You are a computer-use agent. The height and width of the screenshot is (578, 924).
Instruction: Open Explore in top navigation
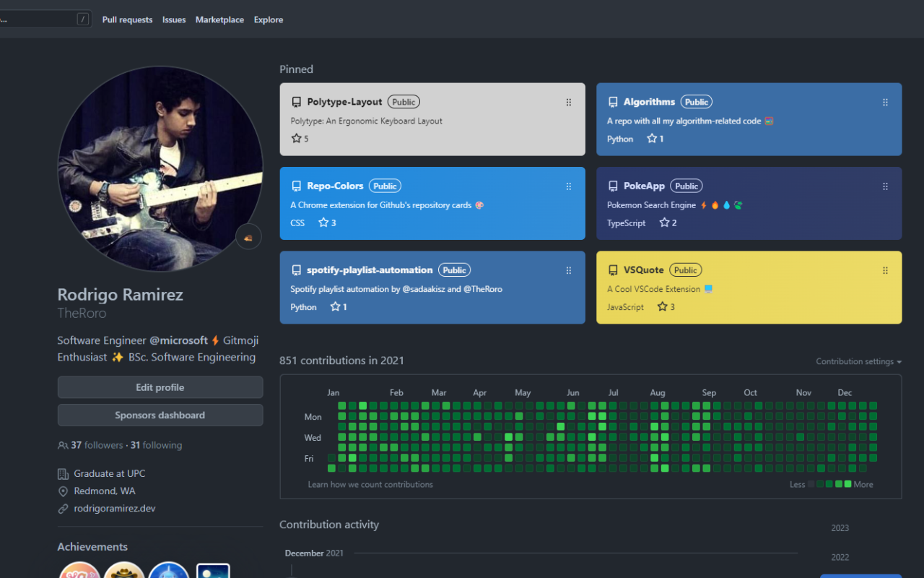[x=269, y=20]
